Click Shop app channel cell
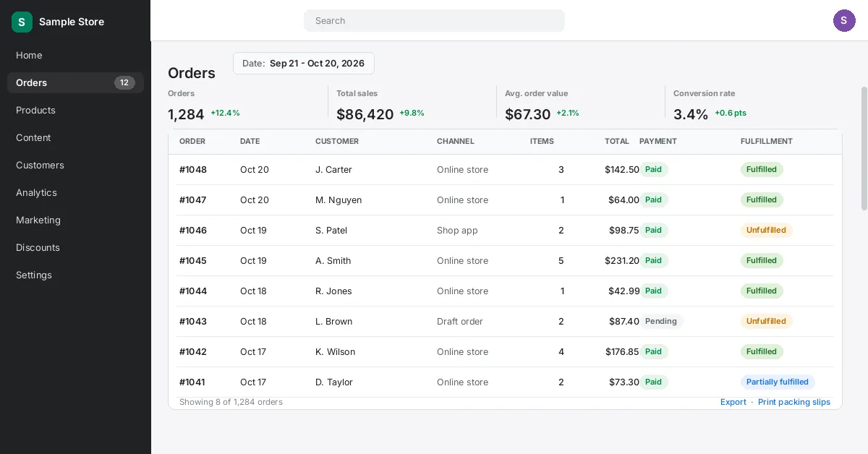 (x=457, y=230)
